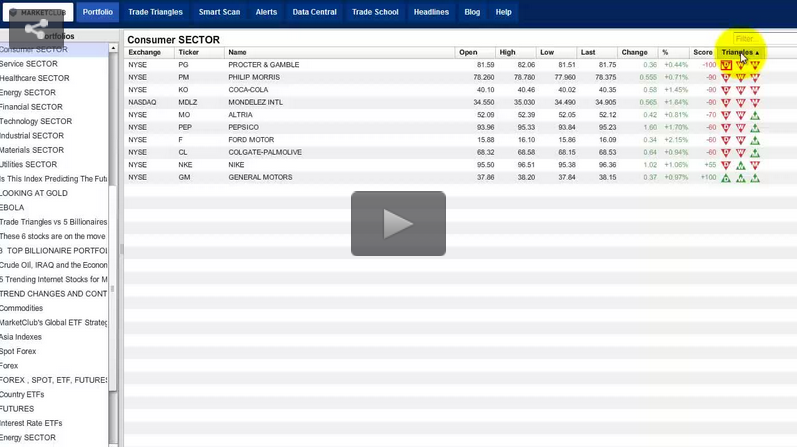The height and width of the screenshot is (447, 797).
Task: Click the video share icon
Action: [36, 29]
